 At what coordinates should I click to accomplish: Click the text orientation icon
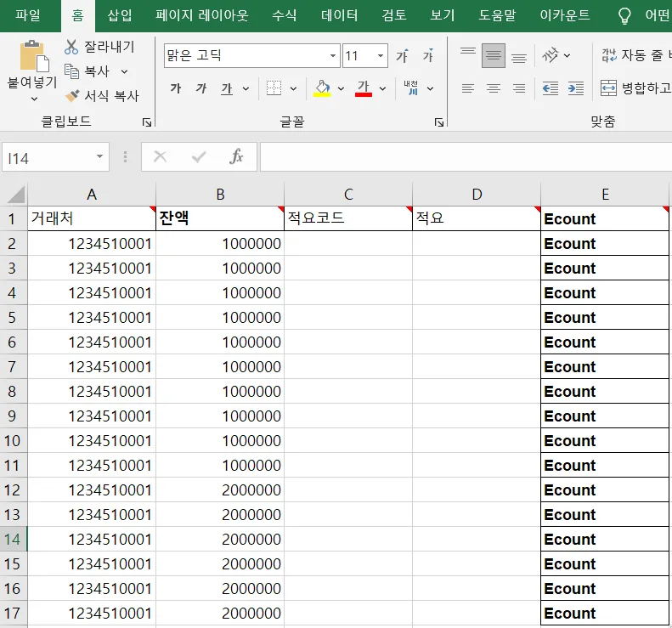(551, 55)
